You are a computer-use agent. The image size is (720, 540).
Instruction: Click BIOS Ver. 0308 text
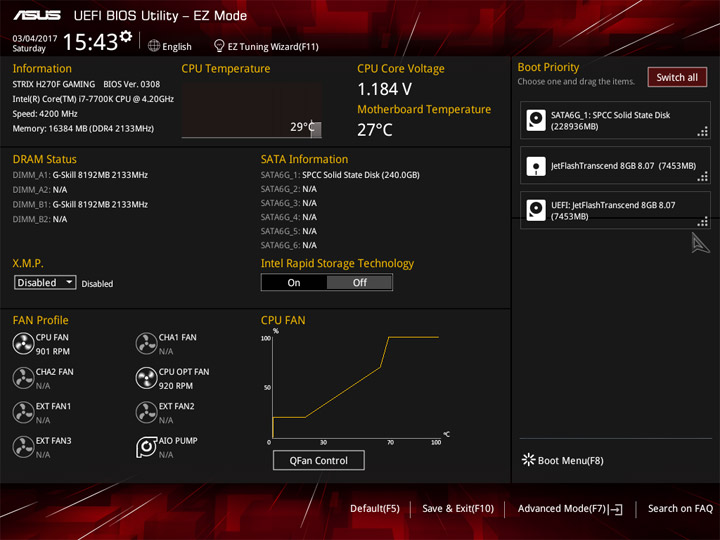tap(132, 84)
